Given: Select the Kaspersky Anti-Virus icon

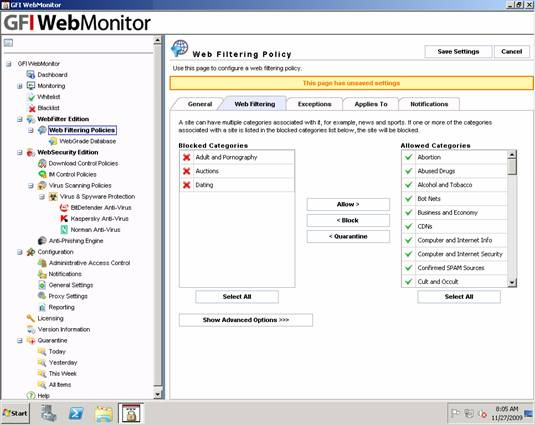Looking at the screenshot, I should (x=64, y=219).
